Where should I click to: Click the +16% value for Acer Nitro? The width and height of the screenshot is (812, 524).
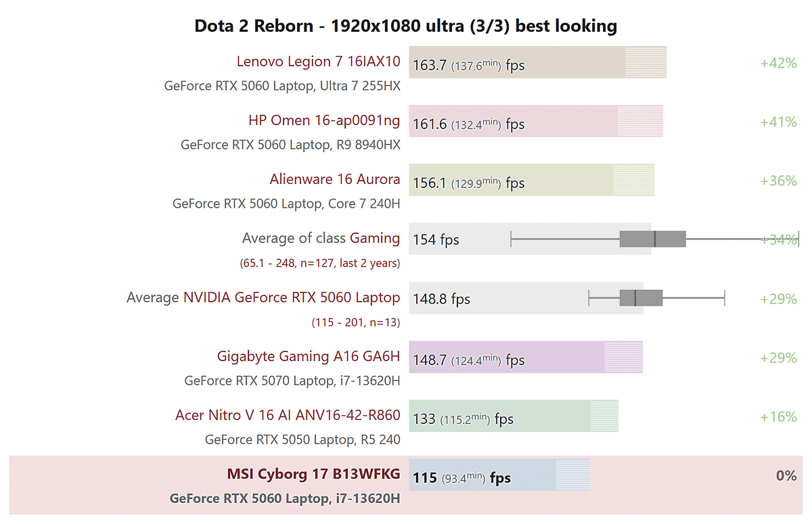778,416
